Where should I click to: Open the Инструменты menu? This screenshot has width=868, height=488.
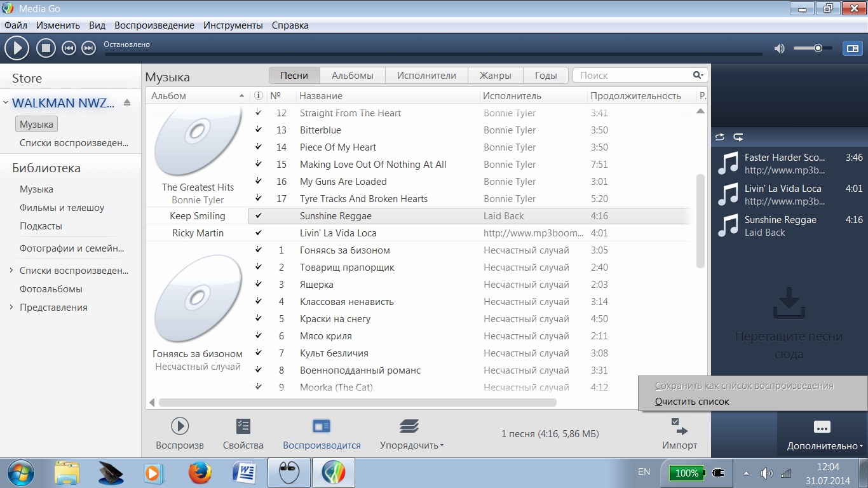233,25
